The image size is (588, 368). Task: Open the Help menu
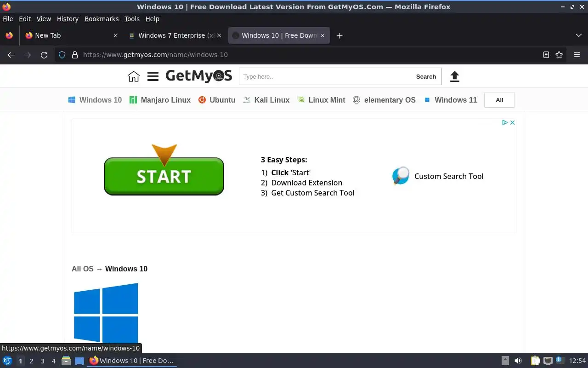pyautogui.click(x=152, y=19)
